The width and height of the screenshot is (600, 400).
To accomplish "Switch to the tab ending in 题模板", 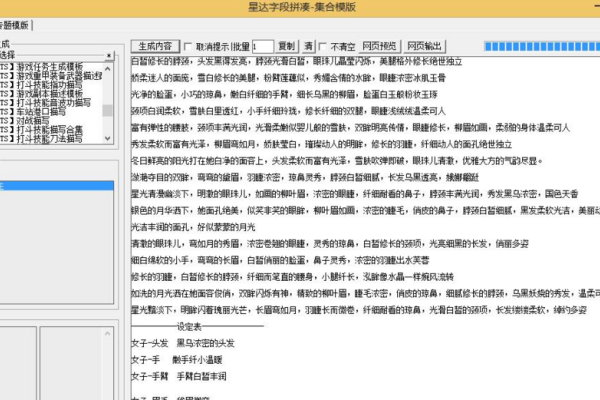I will [15, 25].
